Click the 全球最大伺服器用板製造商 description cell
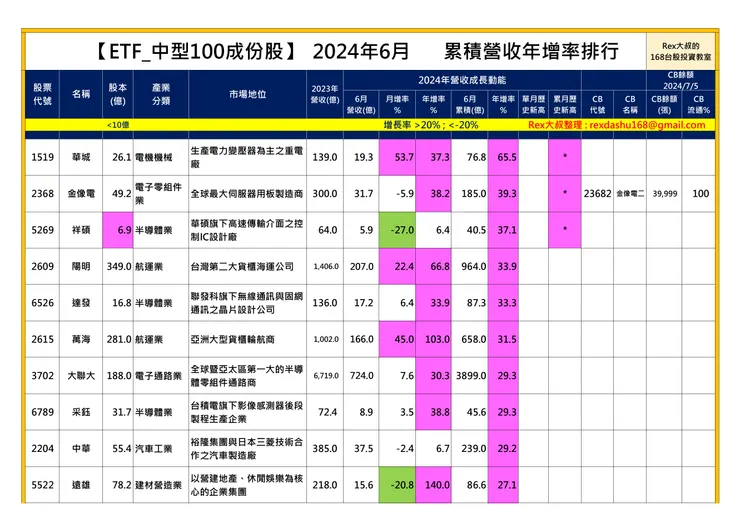The image size is (740, 523). (248, 194)
